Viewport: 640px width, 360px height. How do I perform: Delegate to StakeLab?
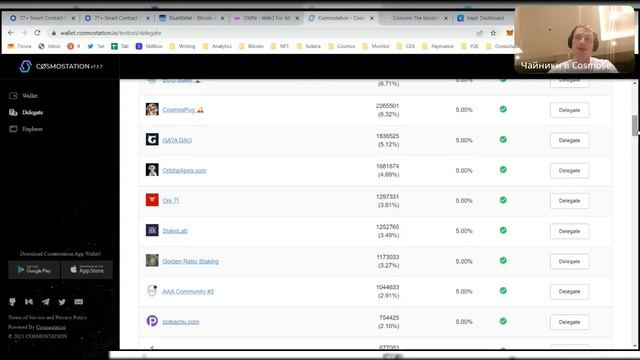(x=569, y=231)
